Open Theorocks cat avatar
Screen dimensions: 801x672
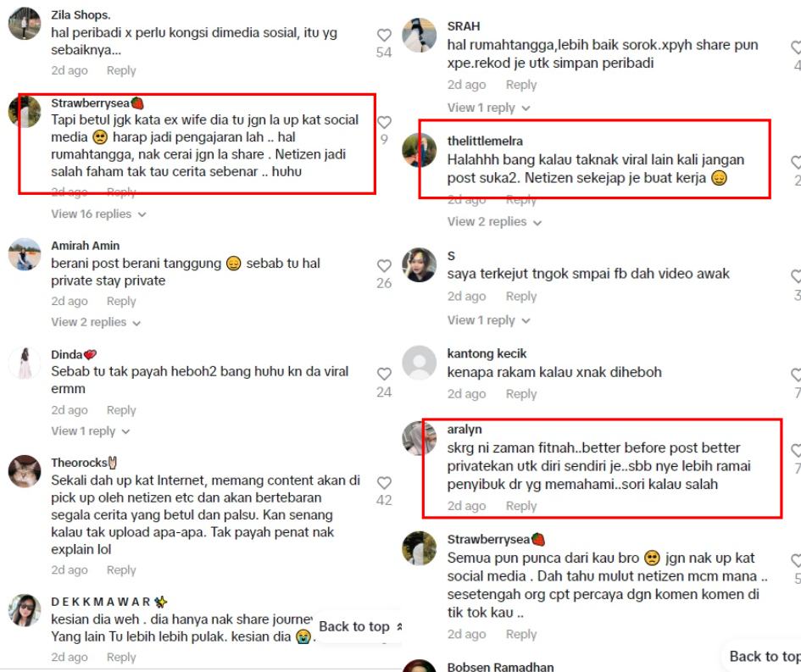pyautogui.click(x=24, y=471)
